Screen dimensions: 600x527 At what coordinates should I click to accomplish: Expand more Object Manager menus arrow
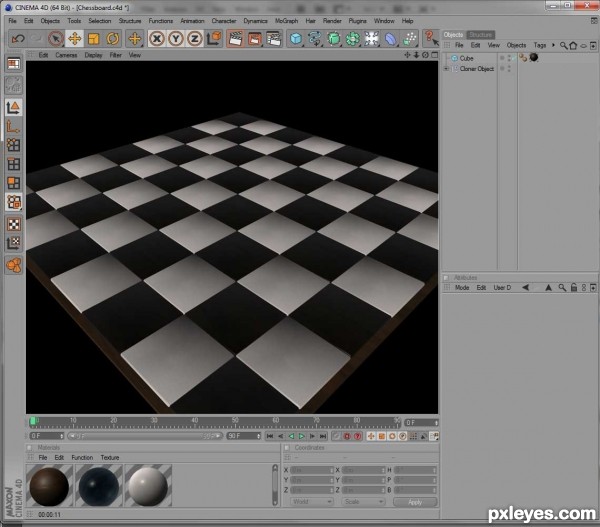click(553, 45)
